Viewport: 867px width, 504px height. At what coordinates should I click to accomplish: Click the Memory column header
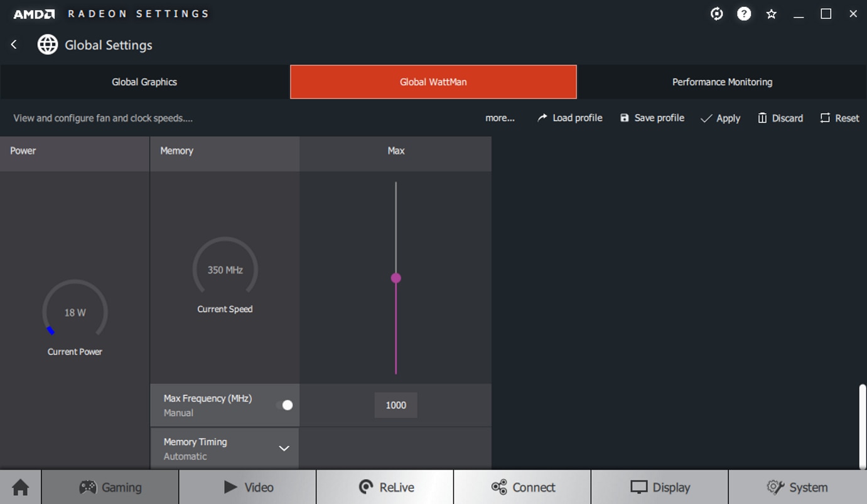pyautogui.click(x=225, y=153)
